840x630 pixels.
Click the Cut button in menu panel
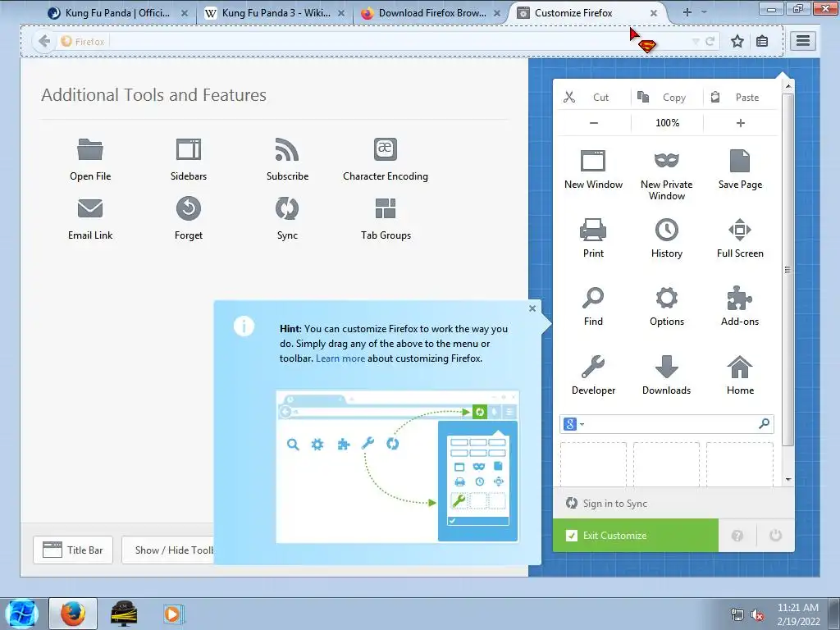[594, 97]
